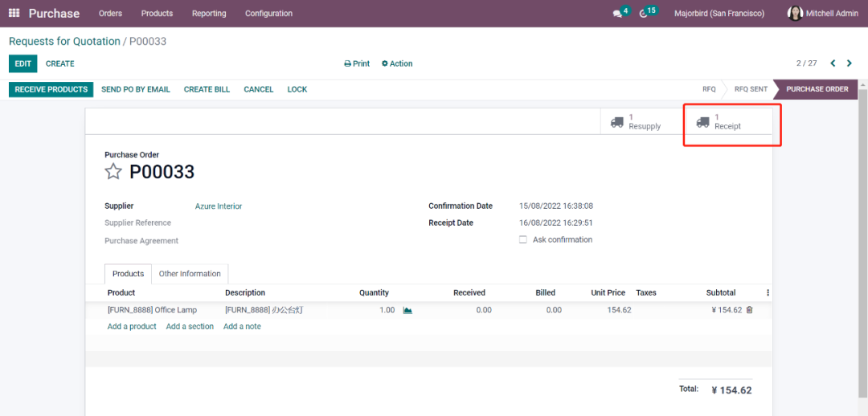Go to the next record arrow

850,63
